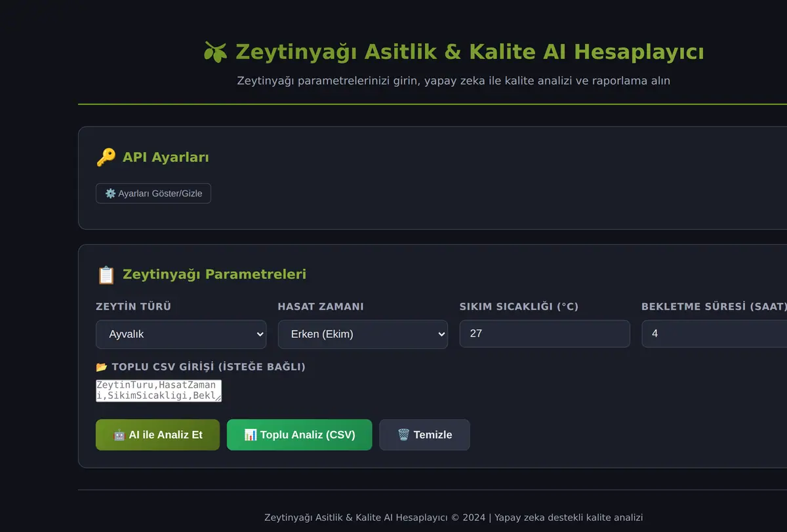787x532 pixels.
Task: Click inside the Toplu CSV Girişi textarea
Action: pyautogui.click(x=159, y=390)
